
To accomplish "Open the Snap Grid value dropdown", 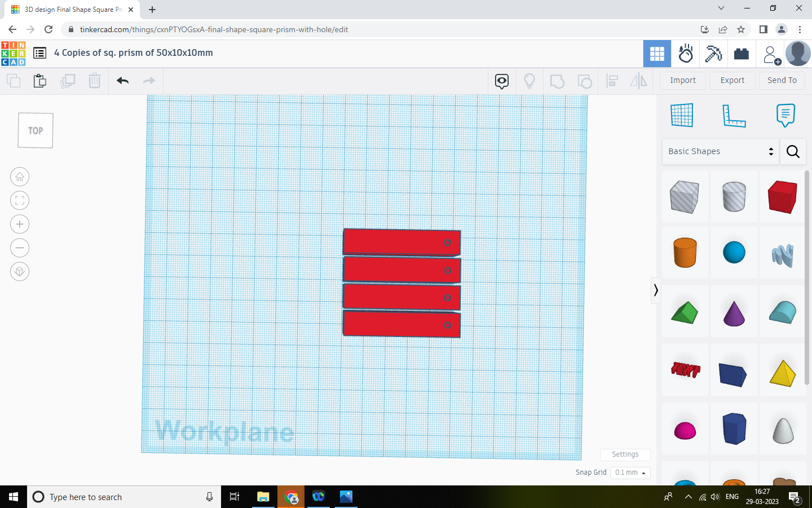I will click(630, 472).
